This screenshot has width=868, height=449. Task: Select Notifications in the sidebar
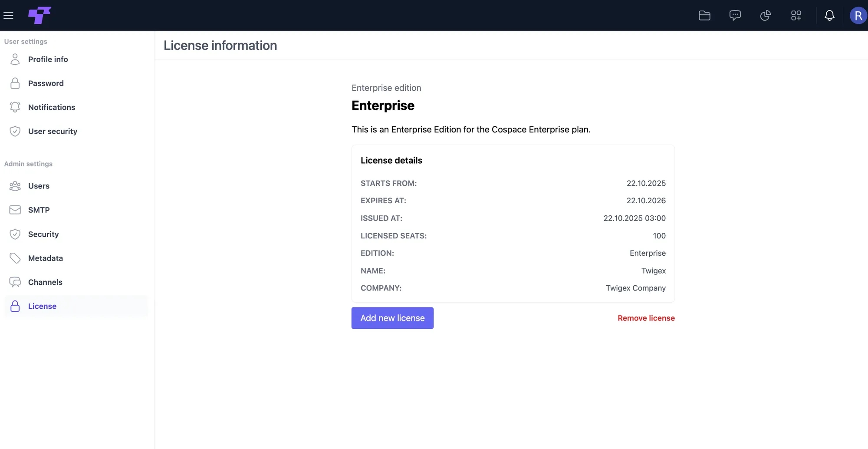[76, 107]
